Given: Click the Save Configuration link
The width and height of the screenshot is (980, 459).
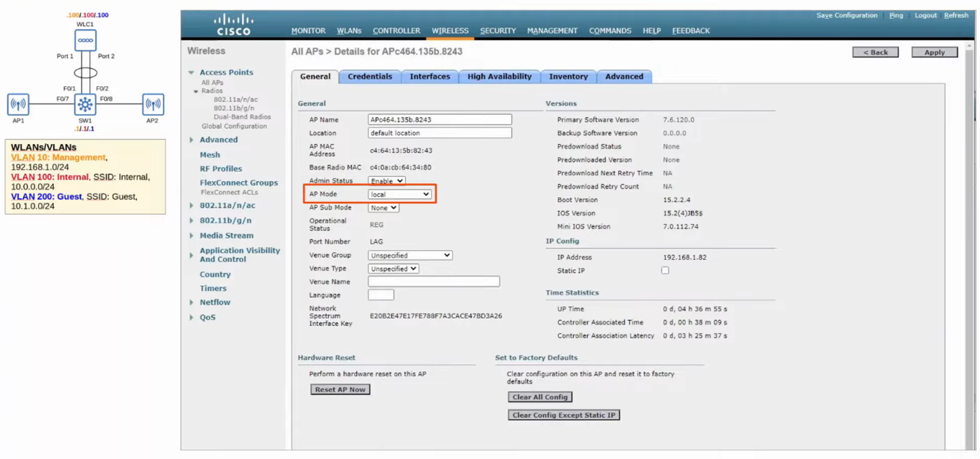Looking at the screenshot, I should 846,15.
